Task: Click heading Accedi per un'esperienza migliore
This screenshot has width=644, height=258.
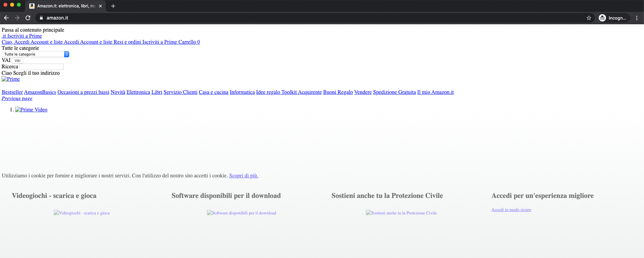Action: pos(543,196)
